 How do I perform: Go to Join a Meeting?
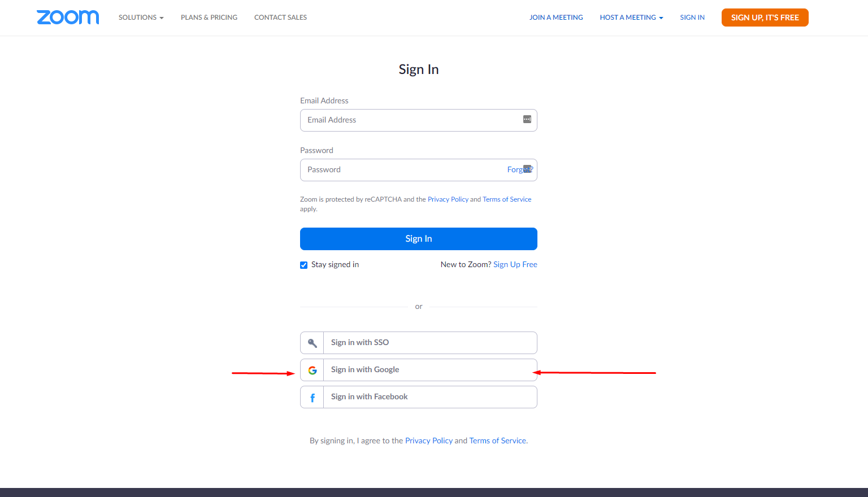point(556,18)
